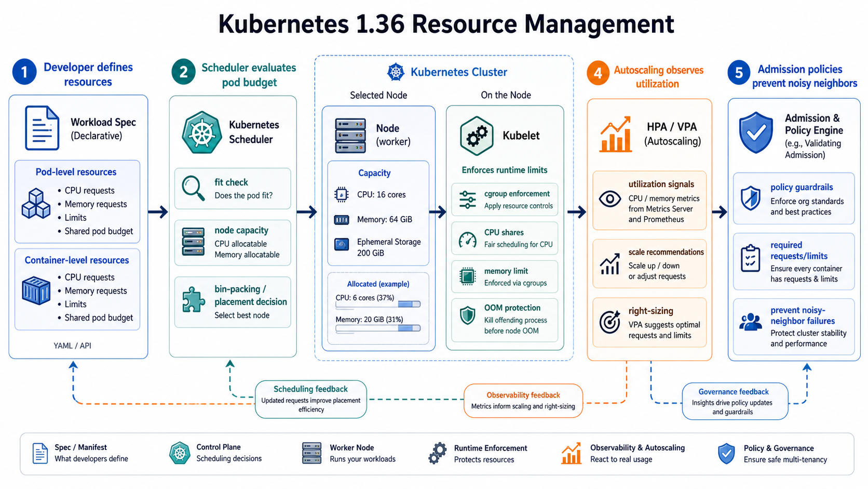Click the 'Enforce org standards and best practices' text
The height and width of the screenshot is (489, 868).
(807, 206)
